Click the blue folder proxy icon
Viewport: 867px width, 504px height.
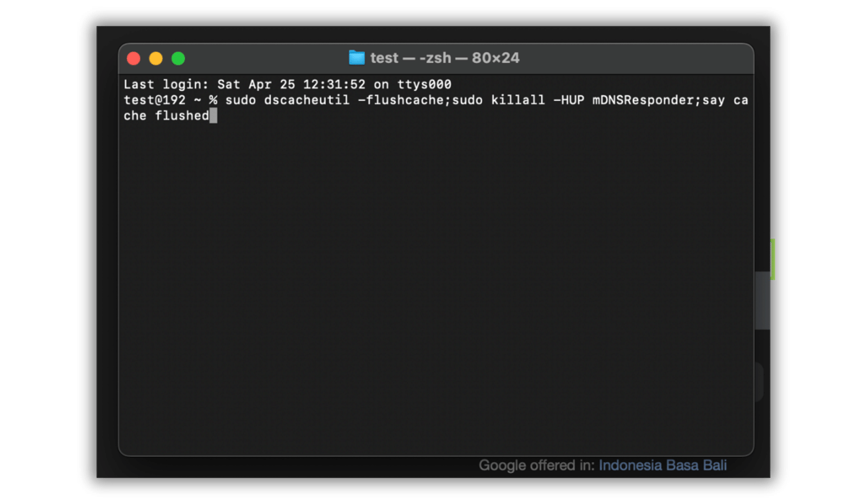(x=356, y=58)
